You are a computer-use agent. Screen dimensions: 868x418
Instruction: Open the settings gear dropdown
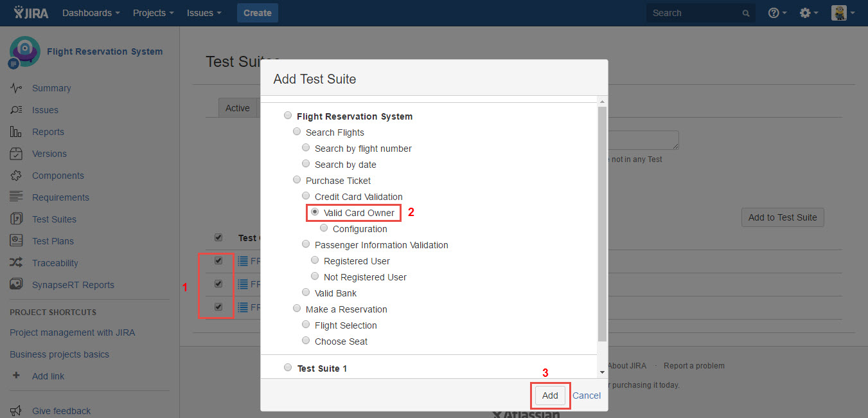pyautogui.click(x=808, y=13)
